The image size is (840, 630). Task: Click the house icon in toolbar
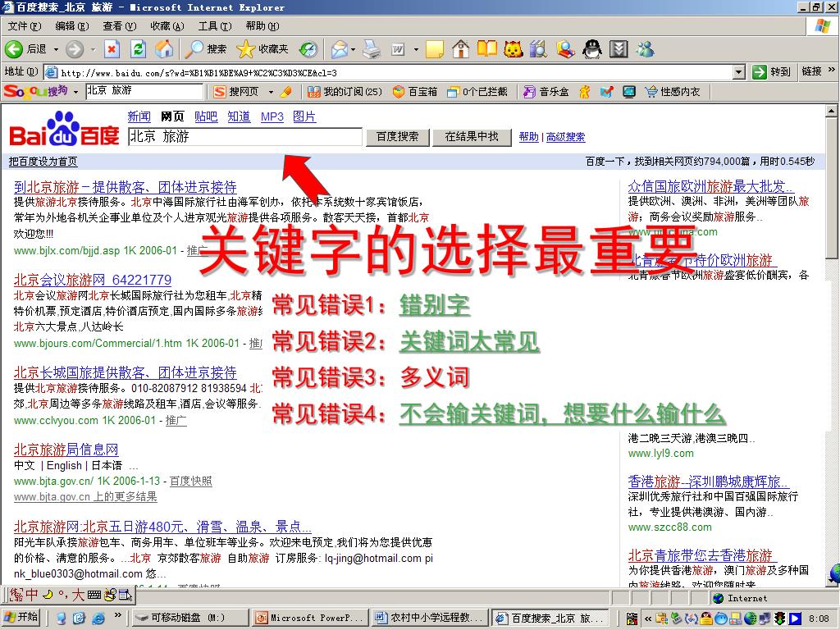click(x=461, y=49)
